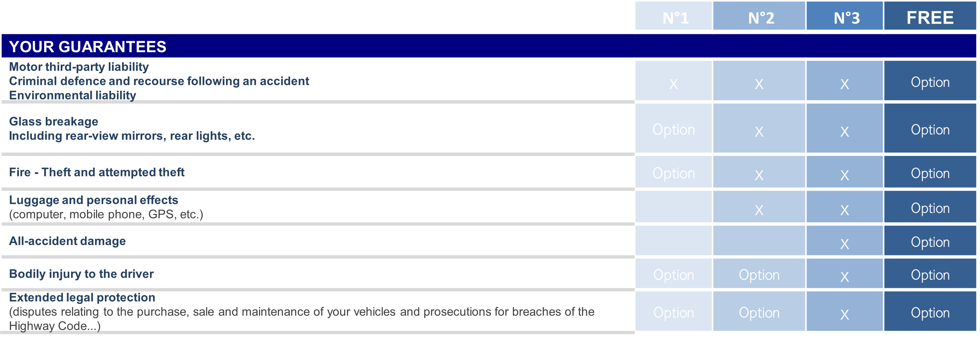Click X mark for Glass breakage under N°2
Image resolution: width=980 pixels, height=340 pixels.
point(759,132)
